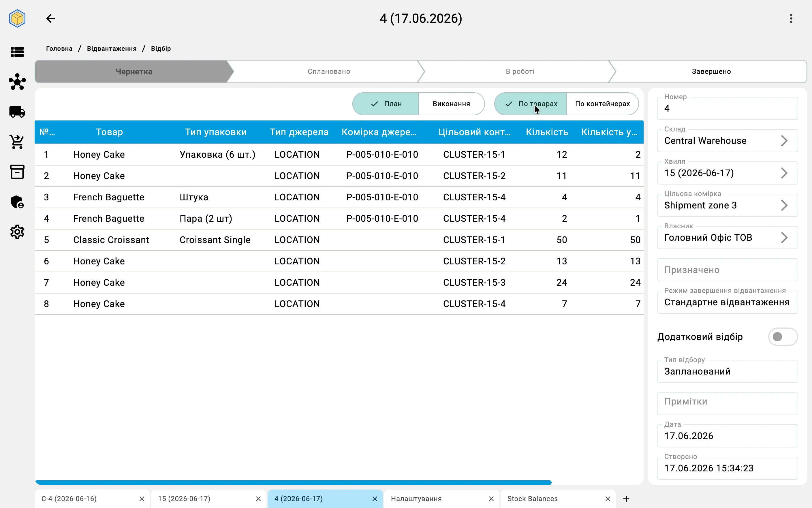Open the settings gear sidebar icon

(x=17, y=232)
